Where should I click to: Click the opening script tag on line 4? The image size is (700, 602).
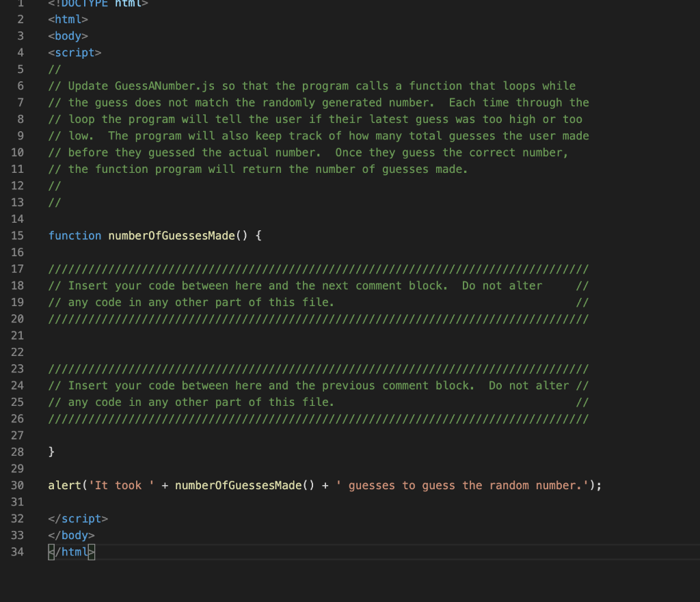click(73, 52)
